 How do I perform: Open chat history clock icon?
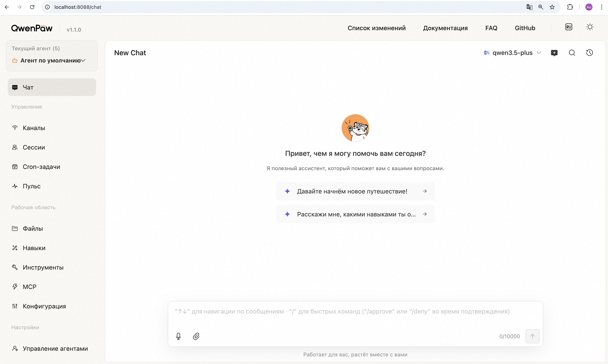click(590, 53)
